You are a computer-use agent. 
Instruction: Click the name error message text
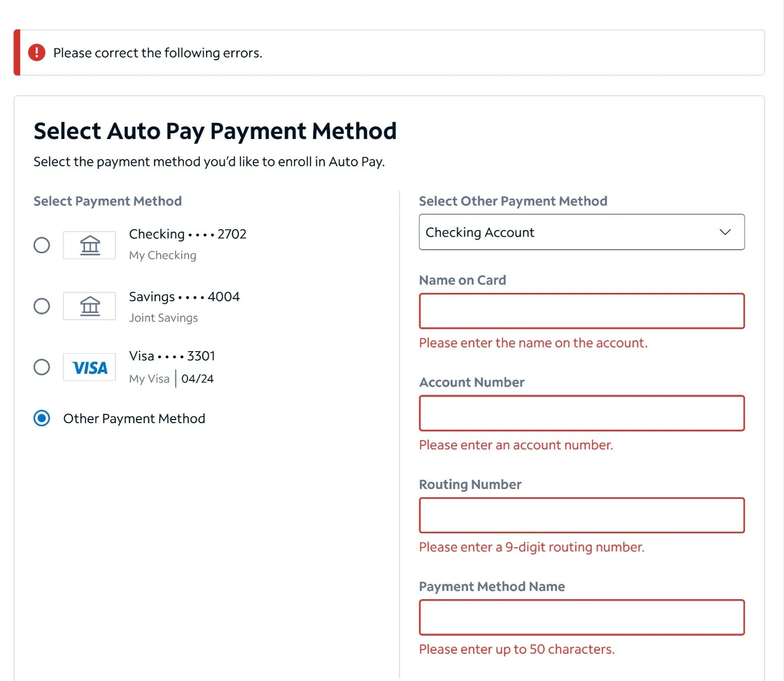tap(533, 342)
